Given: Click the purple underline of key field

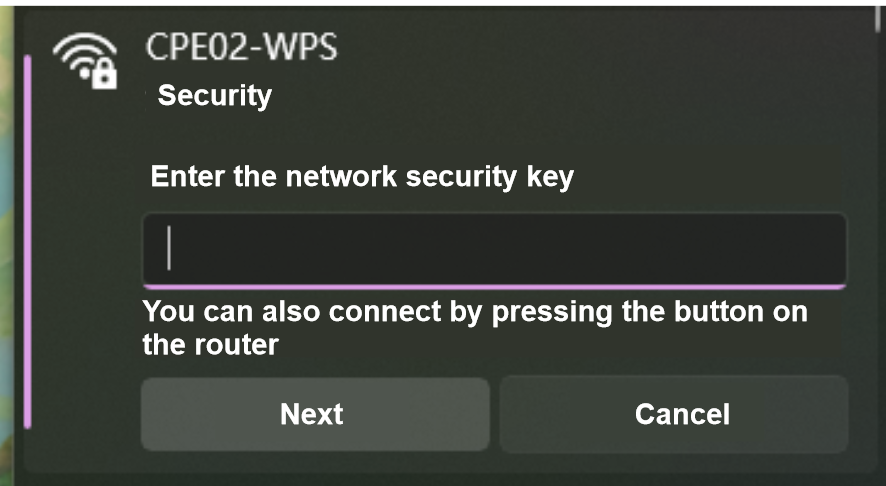Looking at the screenshot, I should point(493,285).
